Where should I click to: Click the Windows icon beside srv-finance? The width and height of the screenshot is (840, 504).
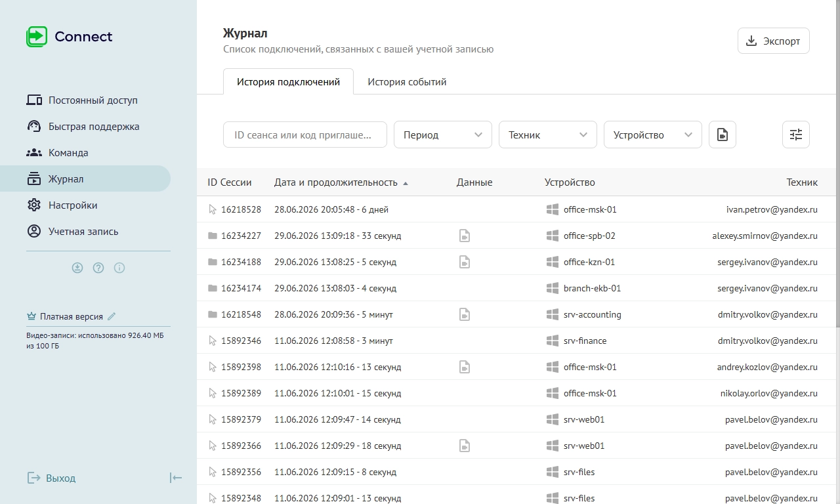[x=553, y=341]
